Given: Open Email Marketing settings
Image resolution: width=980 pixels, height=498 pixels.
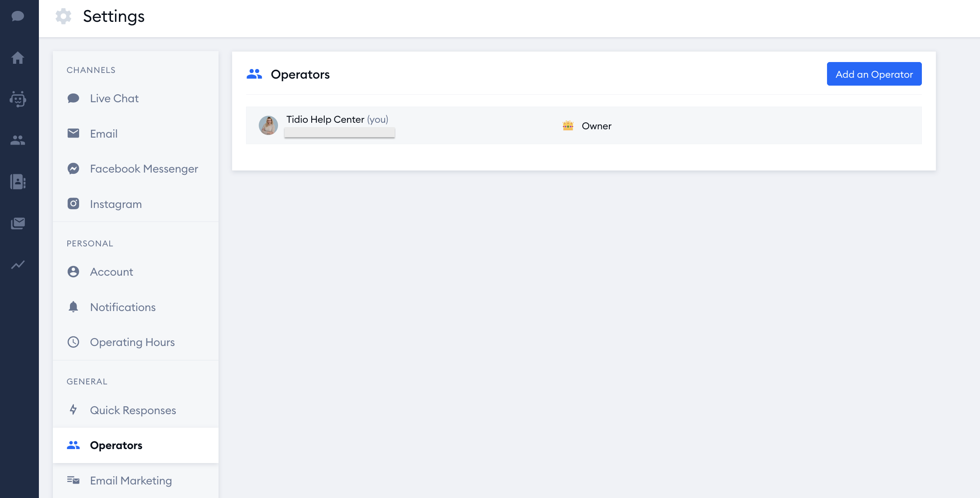Looking at the screenshot, I should pos(136,480).
